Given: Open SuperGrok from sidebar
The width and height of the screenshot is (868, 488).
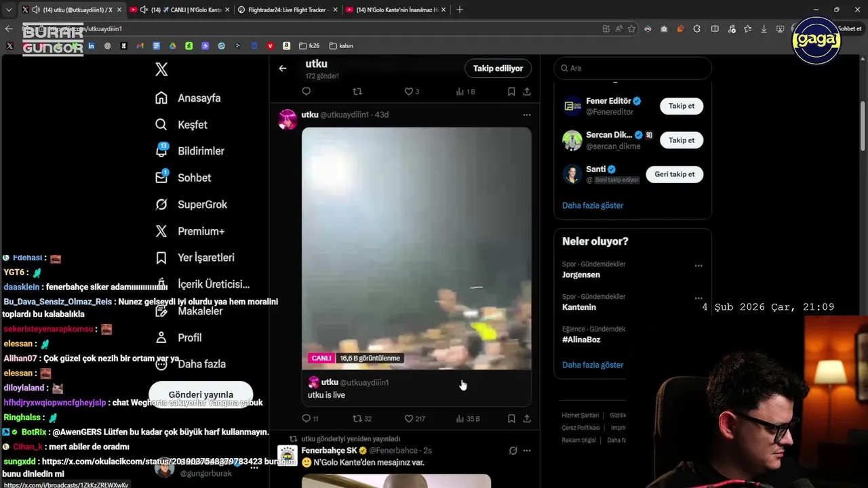Looking at the screenshot, I should click(191, 204).
